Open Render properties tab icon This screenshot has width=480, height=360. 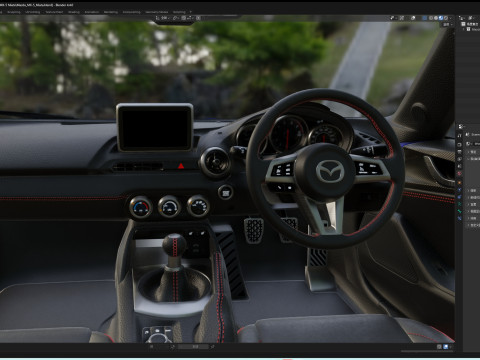point(459,145)
